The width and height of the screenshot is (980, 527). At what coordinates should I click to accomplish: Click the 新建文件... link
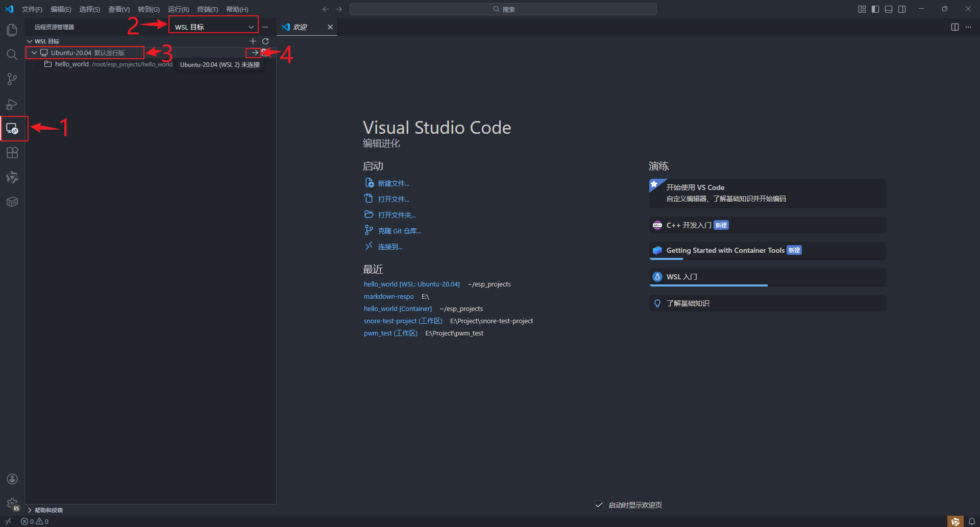coord(394,183)
